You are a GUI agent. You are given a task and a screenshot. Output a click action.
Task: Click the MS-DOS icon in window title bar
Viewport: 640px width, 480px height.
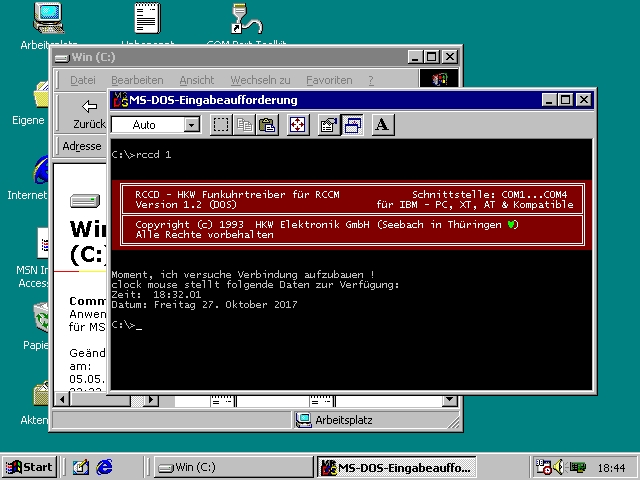click(x=120, y=100)
